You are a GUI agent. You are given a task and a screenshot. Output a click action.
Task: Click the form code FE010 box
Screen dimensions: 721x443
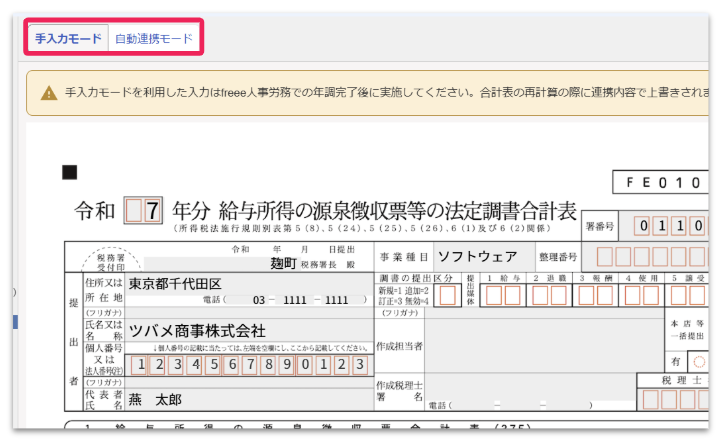[660, 182]
